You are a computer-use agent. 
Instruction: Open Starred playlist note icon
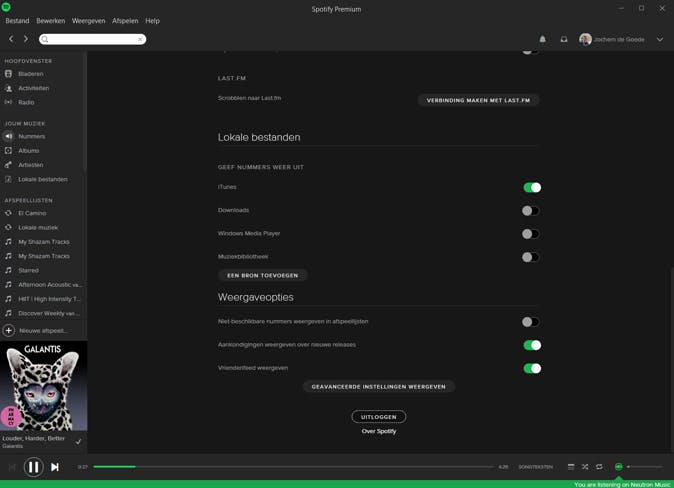(x=8, y=270)
